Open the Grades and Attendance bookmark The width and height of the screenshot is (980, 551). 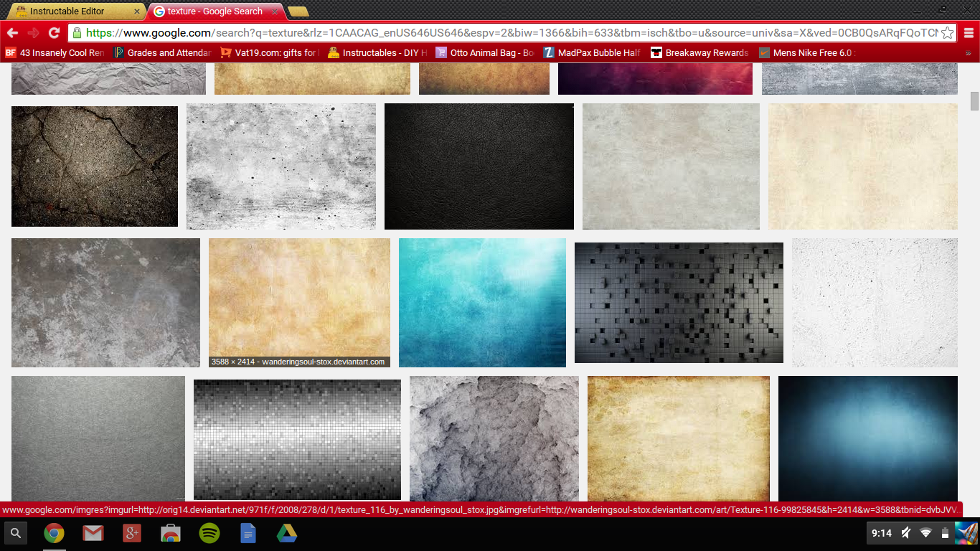click(x=162, y=53)
